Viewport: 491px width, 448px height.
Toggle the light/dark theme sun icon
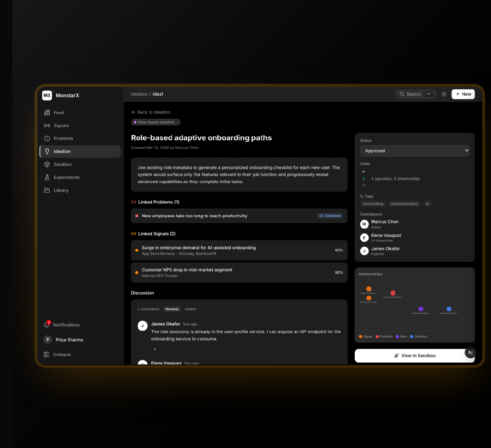444,94
